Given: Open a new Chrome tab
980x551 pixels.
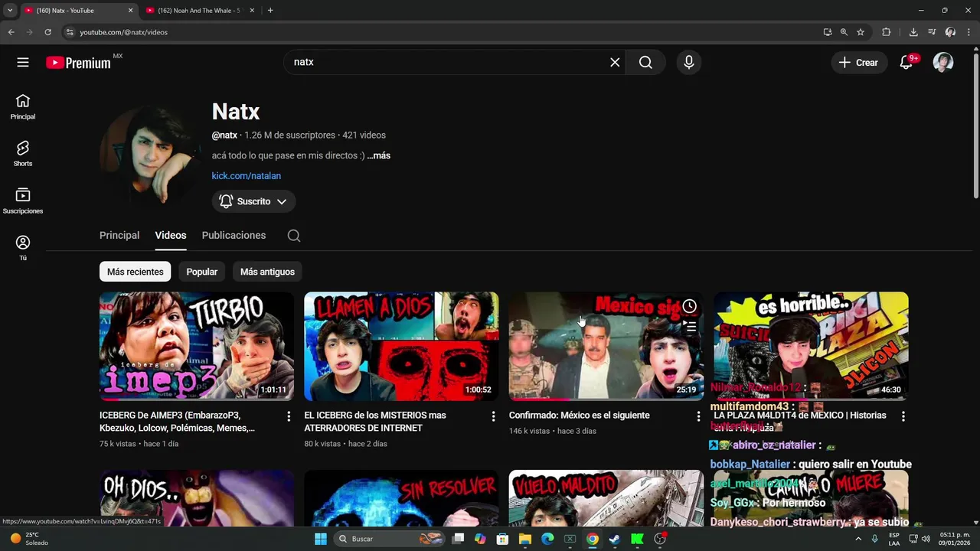Looking at the screenshot, I should tap(270, 11).
